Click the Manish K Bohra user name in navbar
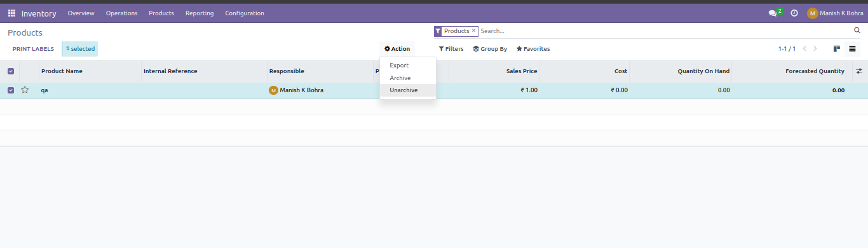Viewport: 868px width, 248px height. [x=841, y=13]
